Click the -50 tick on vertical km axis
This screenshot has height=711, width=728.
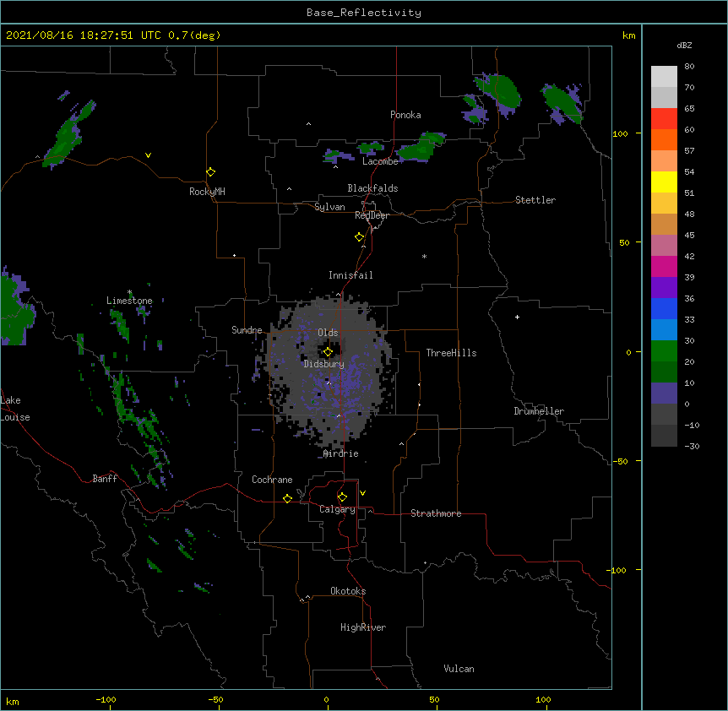620,461
